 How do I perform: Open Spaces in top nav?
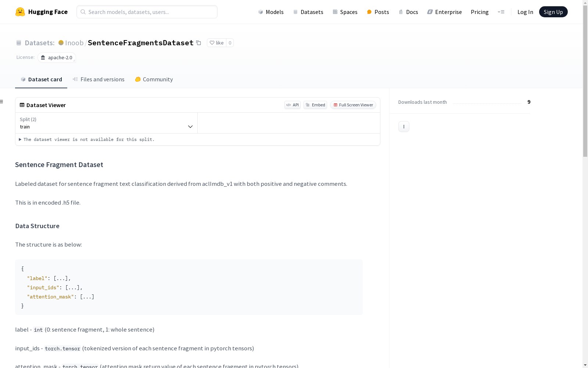tap(345, 12)
